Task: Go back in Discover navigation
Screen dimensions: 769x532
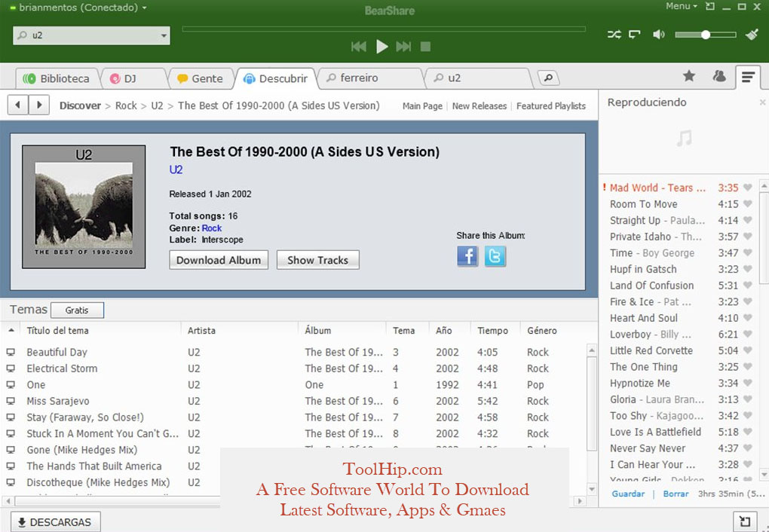Action: tap(18, 105)
